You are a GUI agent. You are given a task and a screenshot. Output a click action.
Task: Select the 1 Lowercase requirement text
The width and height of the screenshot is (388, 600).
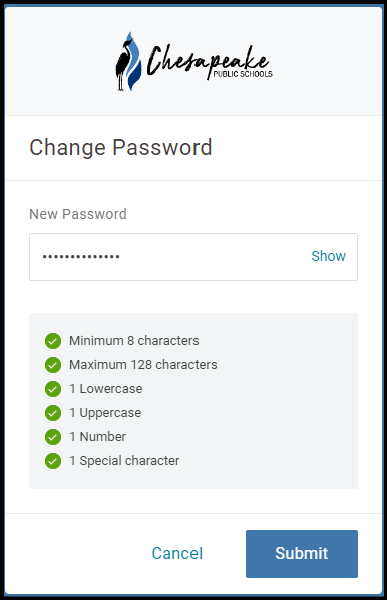[106, 389]
